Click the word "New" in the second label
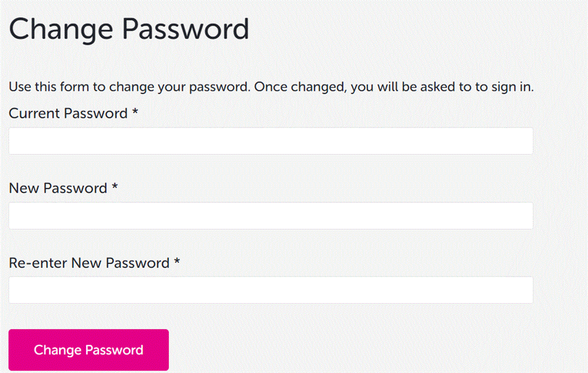588x373 pixels. (23, 188)
